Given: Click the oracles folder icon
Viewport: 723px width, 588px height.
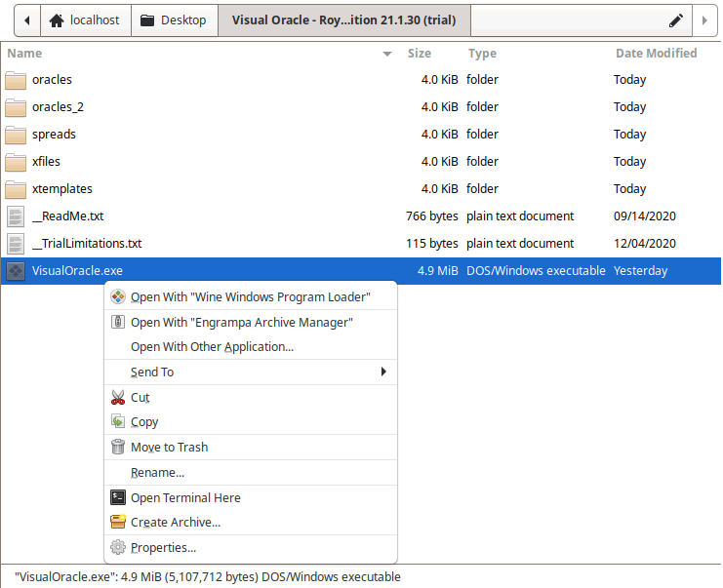Looking at the screenshot, I should (16, 80).
